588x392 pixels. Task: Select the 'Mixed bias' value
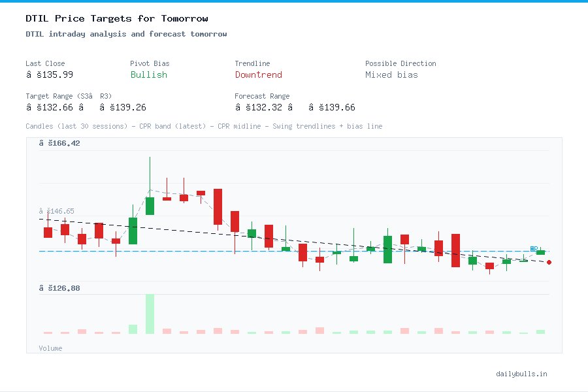(391, 74)
